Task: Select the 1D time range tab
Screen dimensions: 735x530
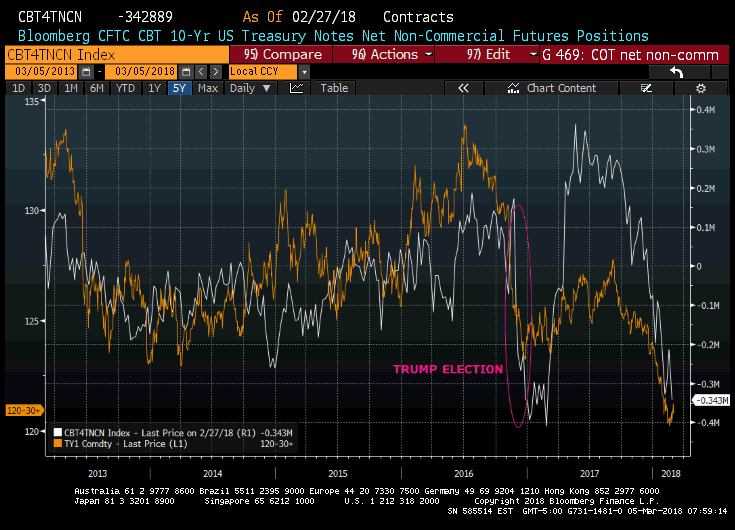Action: pyautogui.click(x=18, y=88)
